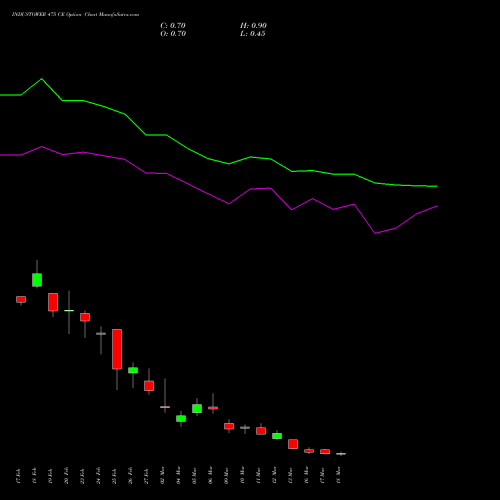Click the '24 Feb' date label
The height and width of the screenshot is (500, 500).
click(x=98, y=476)
